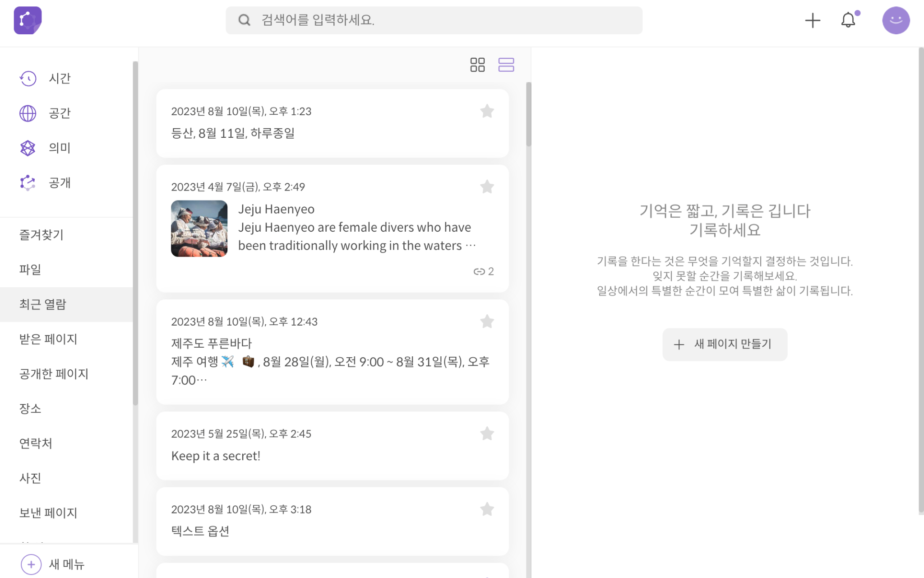924x578 pixels.
Task: Star the 등산, 8월 11일 card
Action: 487,111
